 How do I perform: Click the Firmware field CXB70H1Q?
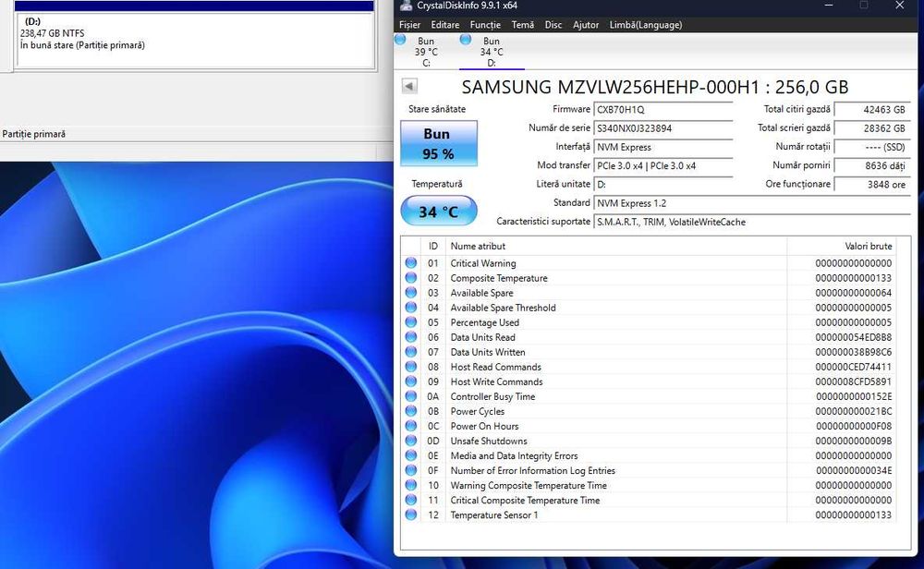663,110
